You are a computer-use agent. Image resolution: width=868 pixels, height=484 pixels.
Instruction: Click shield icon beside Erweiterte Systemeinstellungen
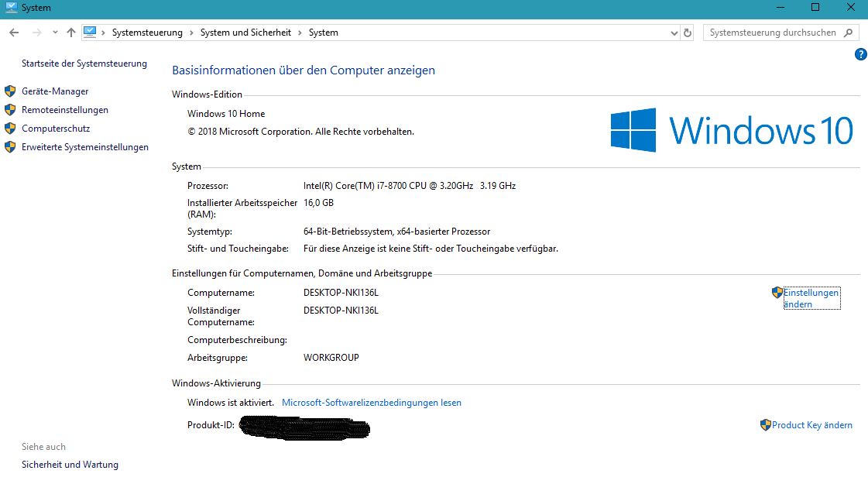(10, 147)
